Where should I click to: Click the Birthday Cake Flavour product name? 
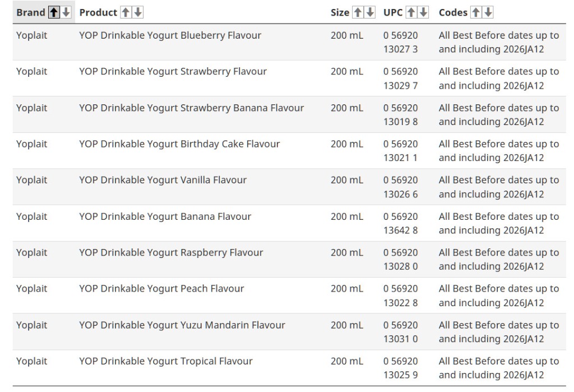click(179, 144)
